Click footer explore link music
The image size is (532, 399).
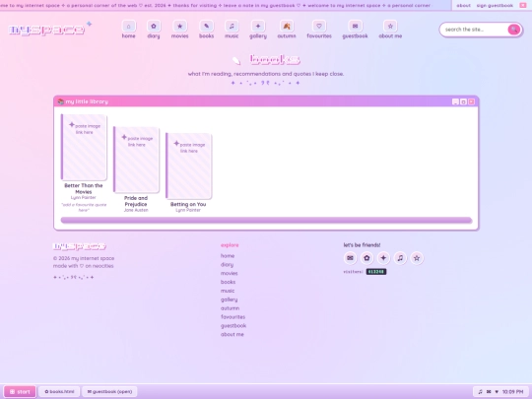(228, 291)
